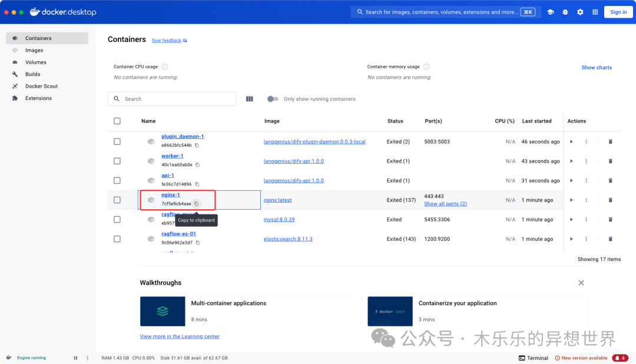This screenshot has height=364, width=636.
Task: Open more actions menu for nginx-1
Action: (x=586, y=200)
